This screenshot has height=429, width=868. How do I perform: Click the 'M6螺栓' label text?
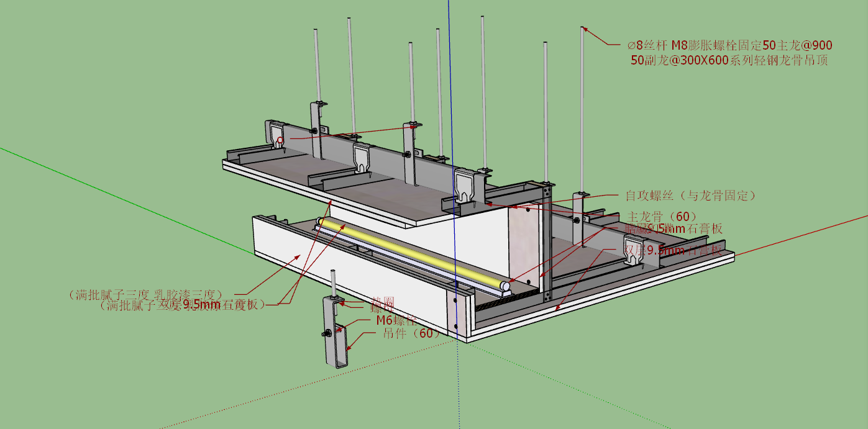tap(396, 321)
